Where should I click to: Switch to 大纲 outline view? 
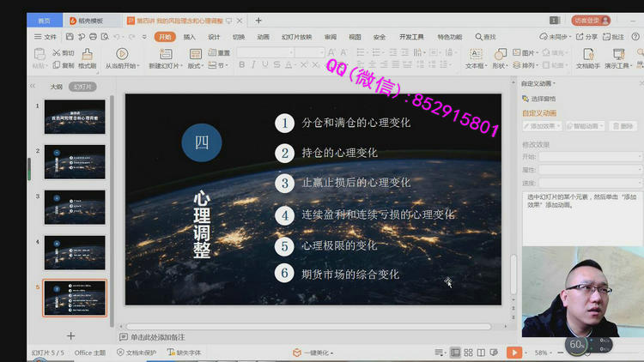[56, 86]
